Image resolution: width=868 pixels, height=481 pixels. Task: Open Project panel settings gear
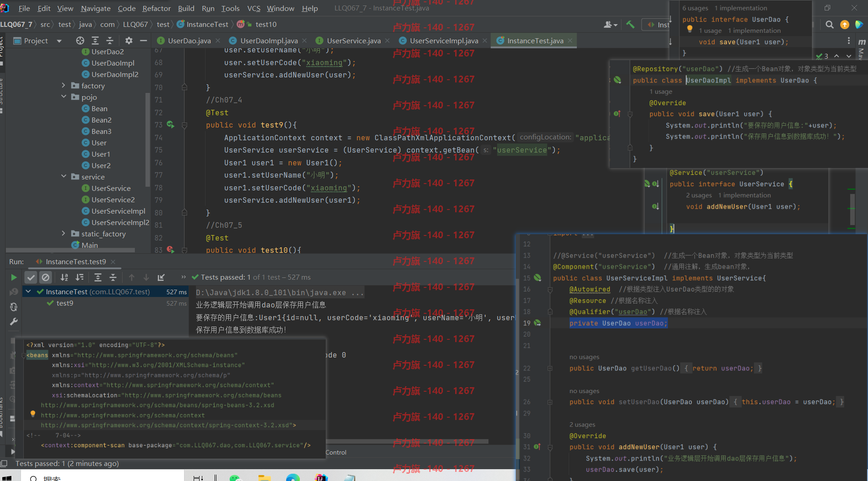point(129,41)
